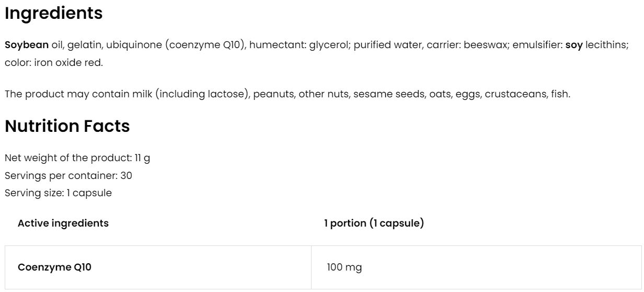Click the bold word Soybean
The image size is (644, 292).
[x=27, y=45]
